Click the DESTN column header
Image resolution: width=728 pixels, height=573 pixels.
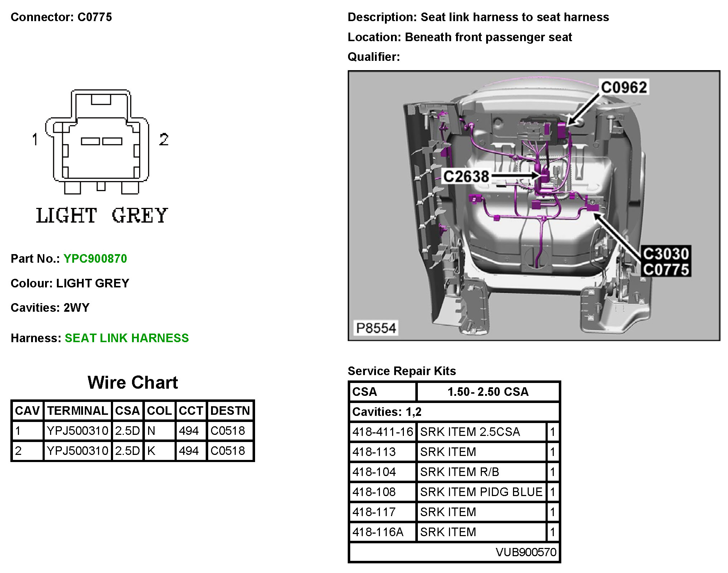click(230, 411)
